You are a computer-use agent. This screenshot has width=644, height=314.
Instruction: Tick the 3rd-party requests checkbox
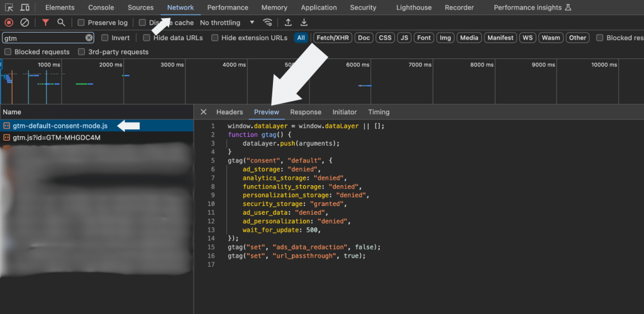[x=82, y=51]
